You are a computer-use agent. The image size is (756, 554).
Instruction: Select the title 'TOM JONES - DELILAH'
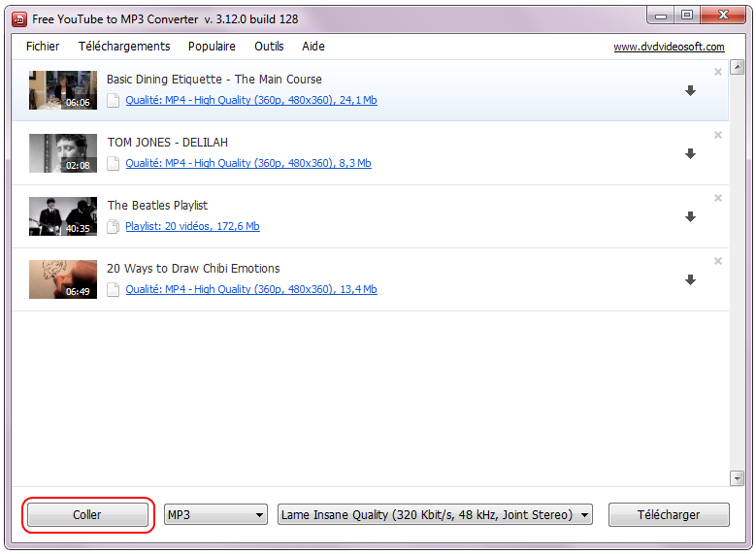(167, 143)
